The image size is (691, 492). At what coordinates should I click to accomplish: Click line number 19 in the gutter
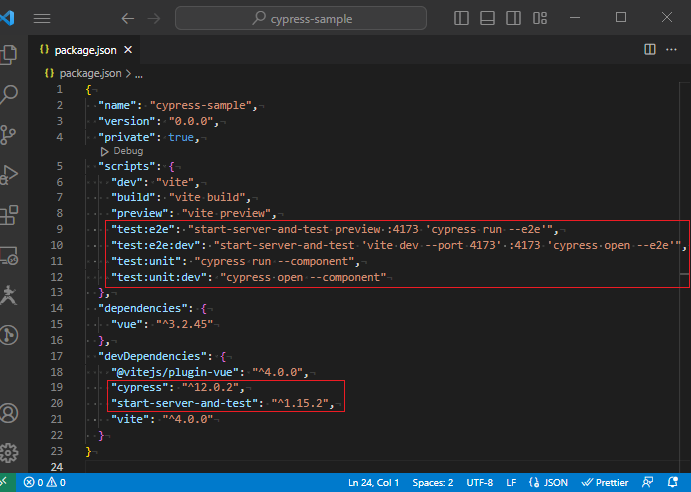pos(56,387)
